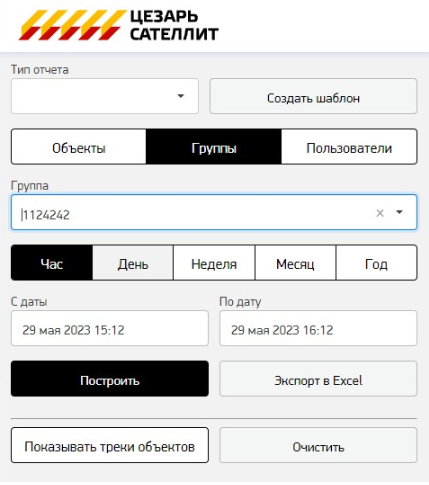Select the Год period option
This screenshot has width=429, height=485.
pyautogui.click(x=376, y=263)
